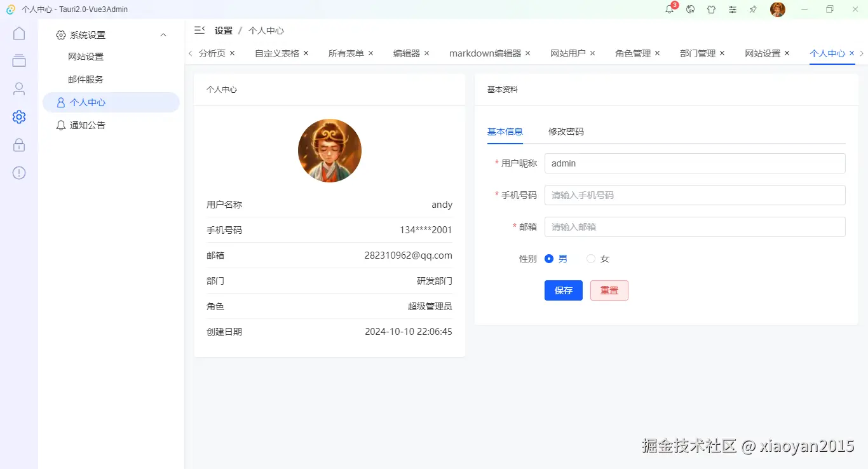The image size is (868, 469).
Task: Click the 保存 save button
Action: (x=563, y=290)
